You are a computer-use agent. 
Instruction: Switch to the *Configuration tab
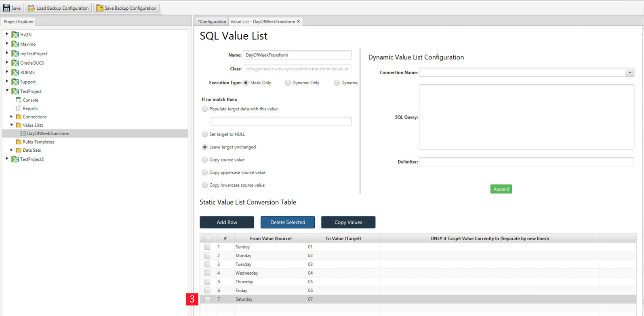(212, 21)
